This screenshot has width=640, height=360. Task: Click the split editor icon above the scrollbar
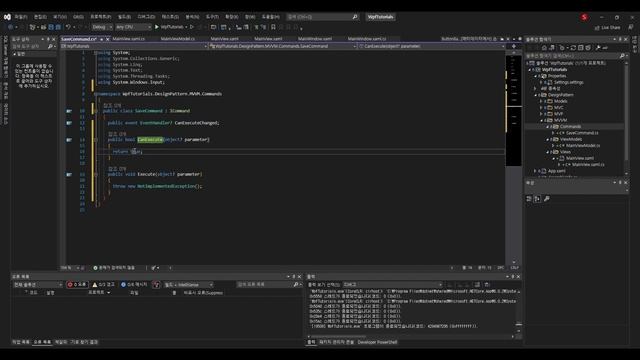coord(513,46)
